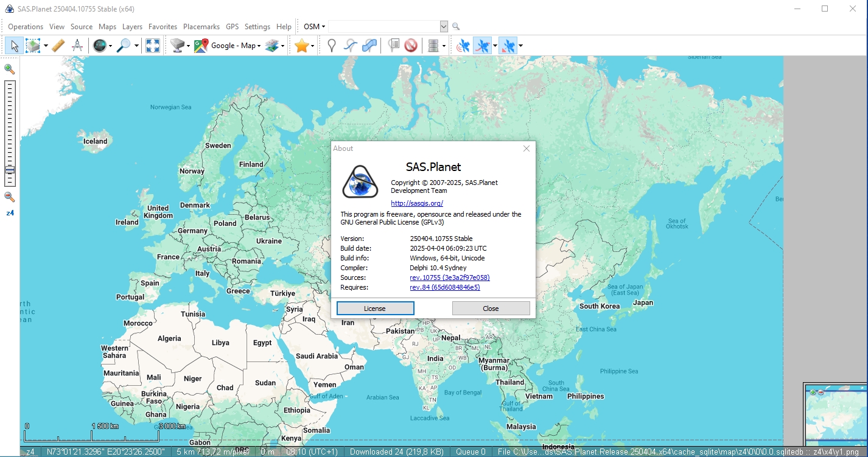The image size is (868, 457).
Task: Toggle the hide placemarks icon
Action: 410,45
